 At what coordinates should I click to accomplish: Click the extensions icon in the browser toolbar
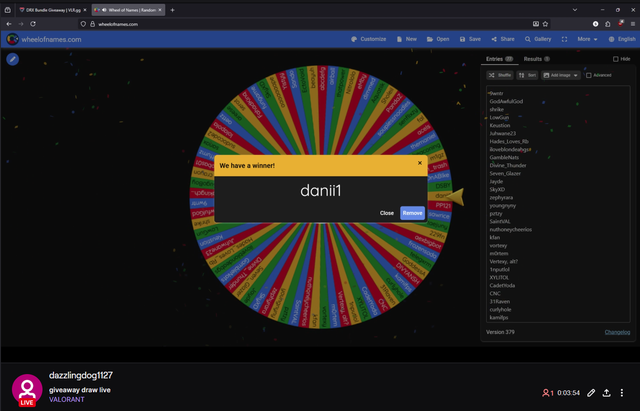click(608, 24)
